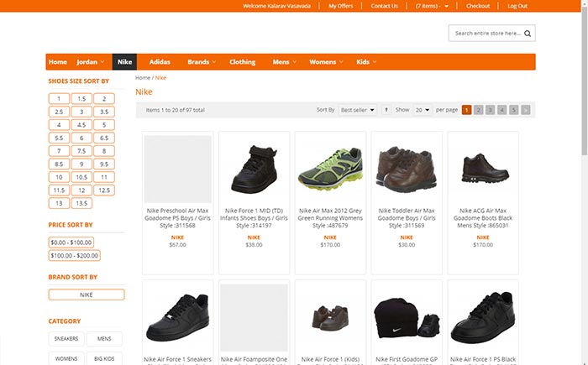
Task: Filter by shoe size 4.5
Action: (81, 125)
